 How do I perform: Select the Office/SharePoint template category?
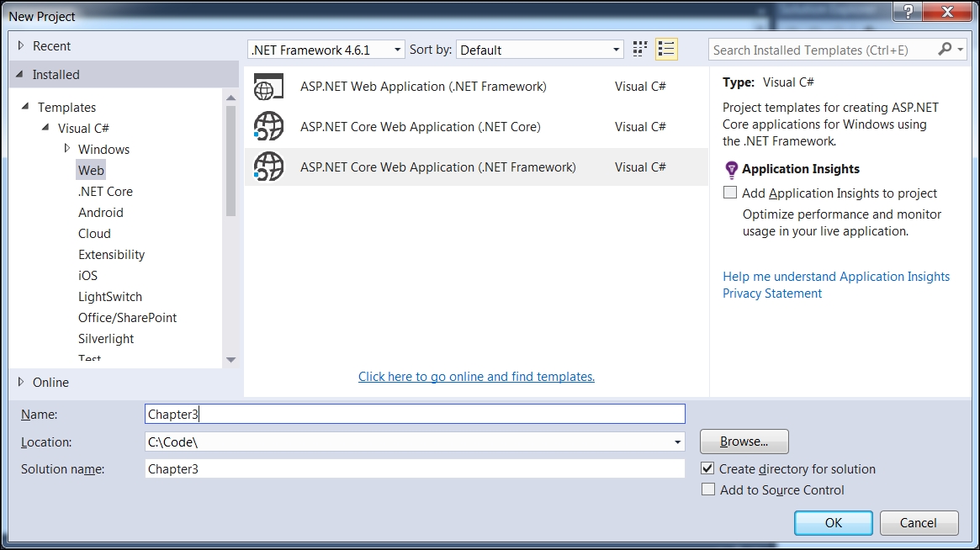(128, 318)
